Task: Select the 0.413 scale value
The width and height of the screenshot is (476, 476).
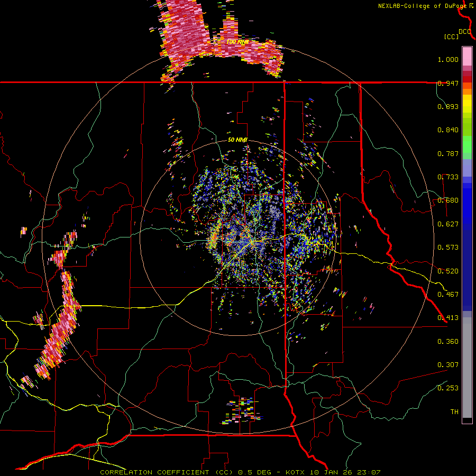Action: coord(448,318)
